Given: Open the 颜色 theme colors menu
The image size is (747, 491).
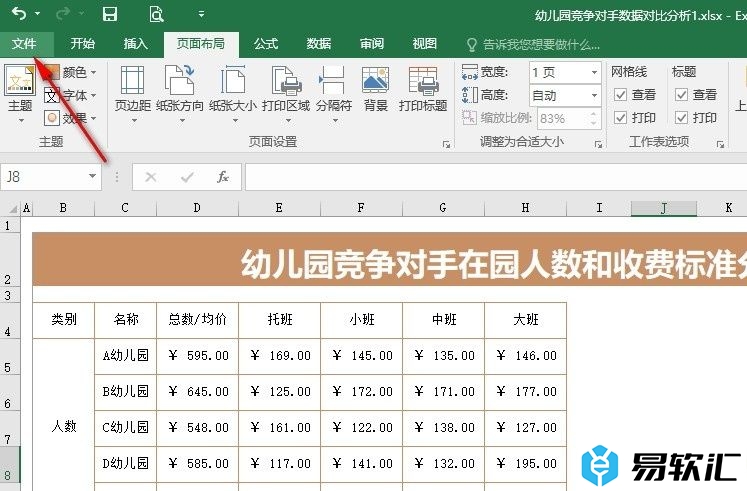Looking at the screenshot, I should click(x=70, y=72).
